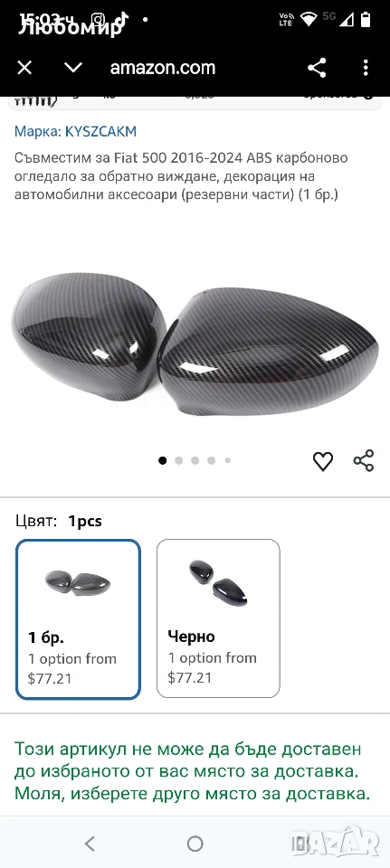390x868 pixels.
Task: Add product to wishlist with heart icon
Action: (323, 460)
